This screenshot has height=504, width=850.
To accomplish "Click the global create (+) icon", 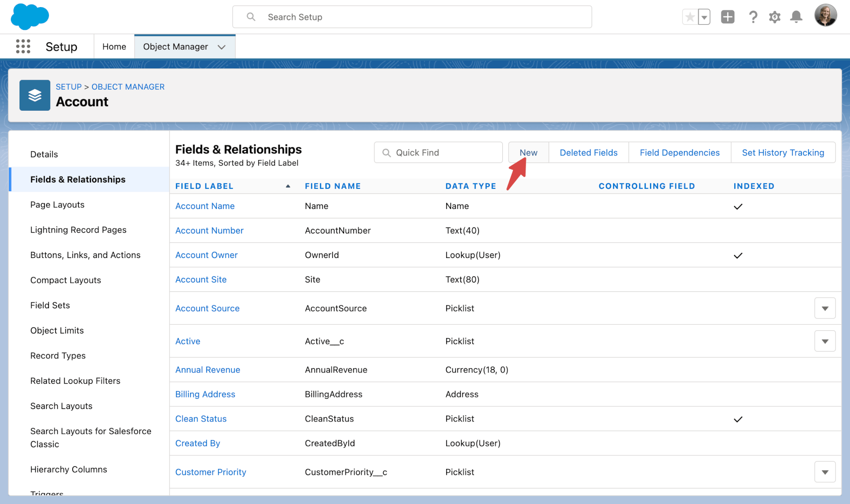I will pyautogui.click(x=728, y=17).
